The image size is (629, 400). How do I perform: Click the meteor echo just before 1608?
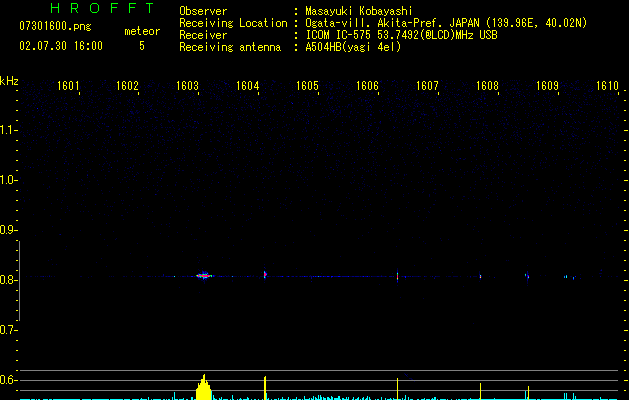(x=480, y=276)
